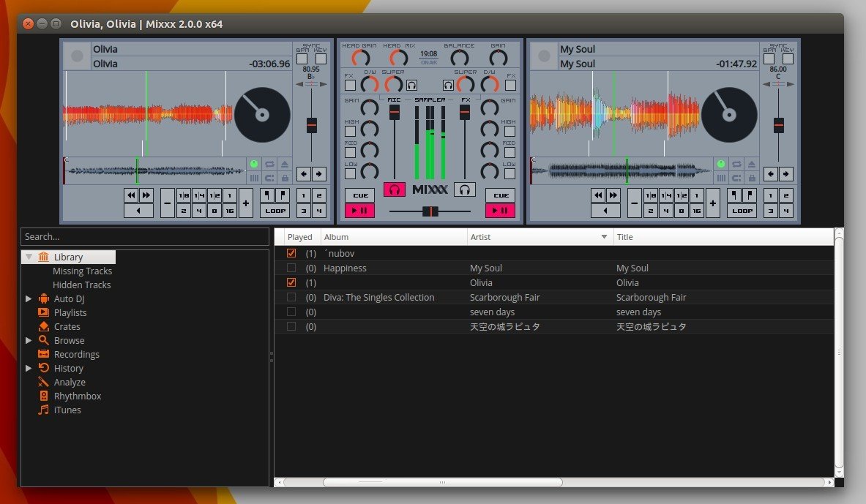Enable BPM sync on the My Soul deck

769,59
